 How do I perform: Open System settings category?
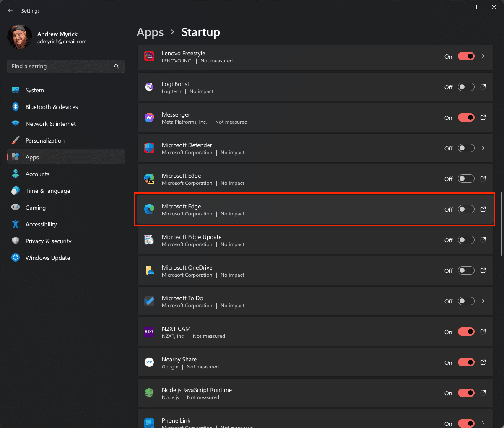pyautogui.click(x=66, y=90)
